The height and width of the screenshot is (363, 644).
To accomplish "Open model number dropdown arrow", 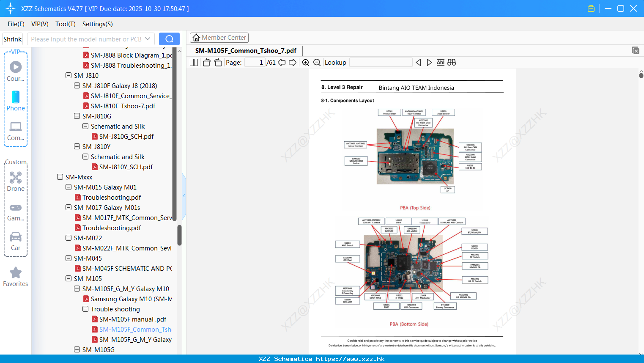I will [x=148, y=39].
